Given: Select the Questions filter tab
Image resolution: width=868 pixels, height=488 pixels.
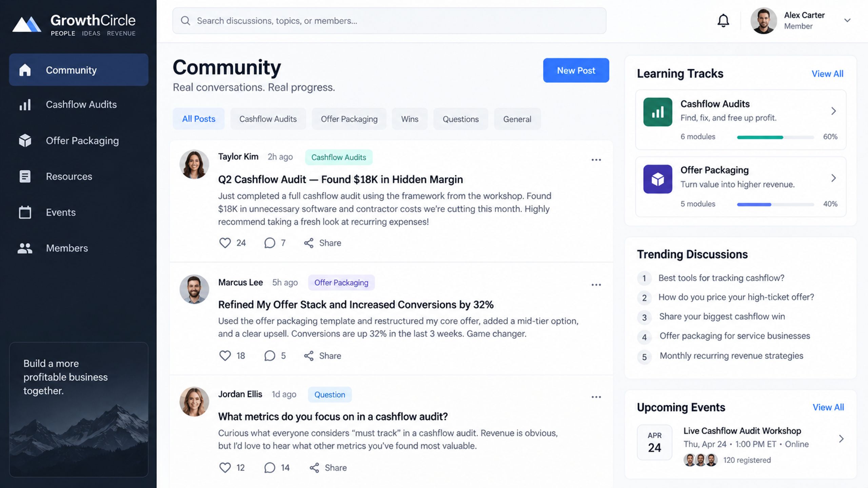Looking at the screenshot, I should coord(460,119).
